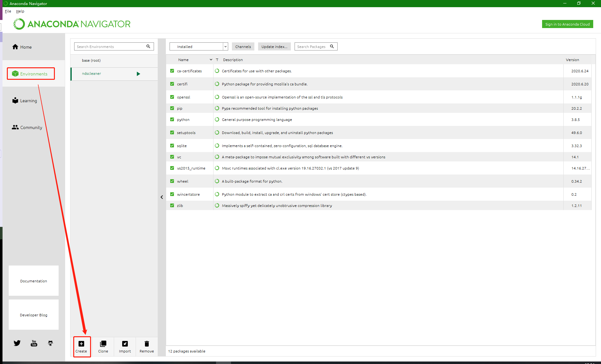Image resolution: width=601 pixels, height=364 pixels.
Task: Toggle the zlib package checkbox
Action: tap(172, 205)
